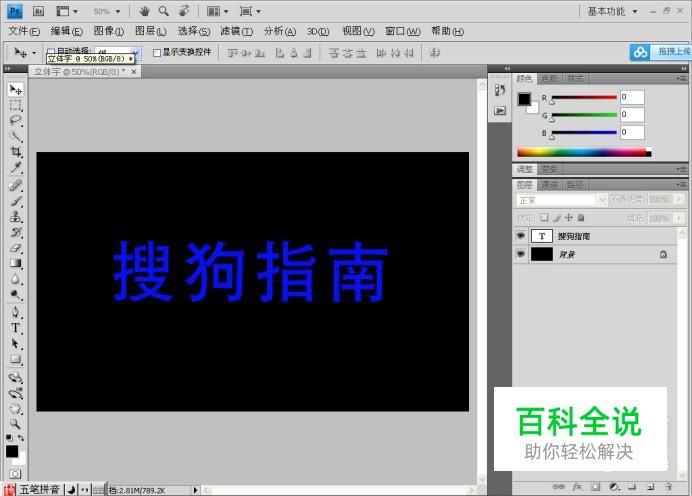Click the 拖拽上传 upload button
The width and height of the screenshot is (692, 496).
[x=660, y=52]
